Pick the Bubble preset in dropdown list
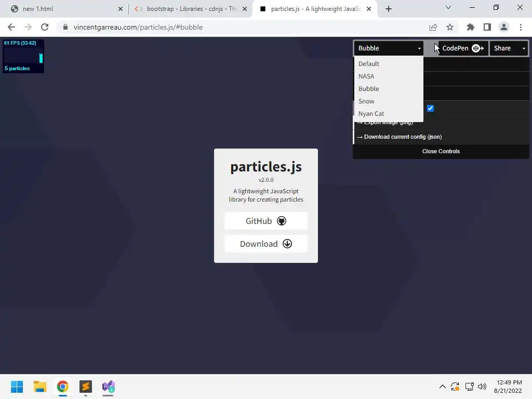Viewport: 532px width, 399px height. click(x=389, y=88)
